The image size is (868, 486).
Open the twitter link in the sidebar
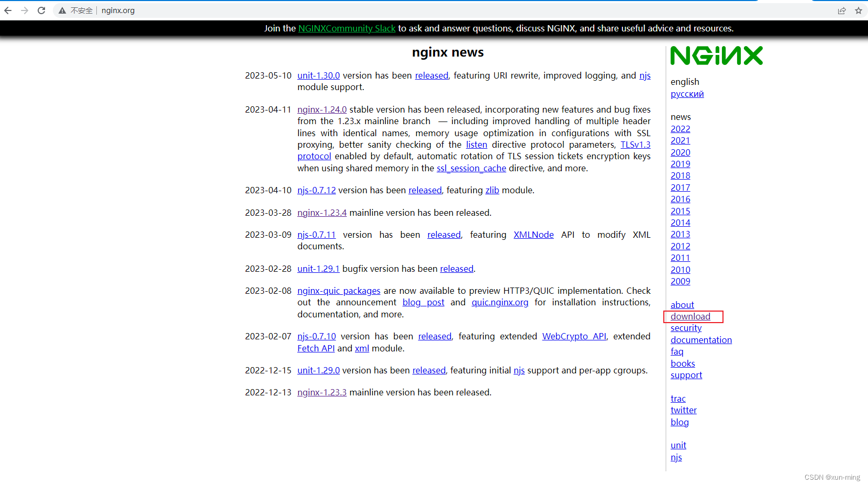tap(684, 410)
